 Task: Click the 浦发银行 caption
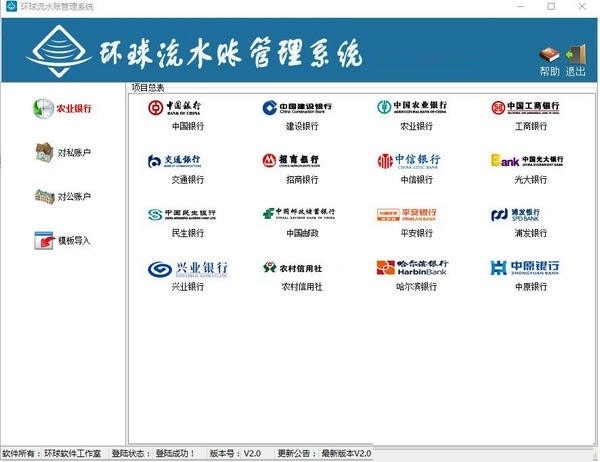click(531, 233)
